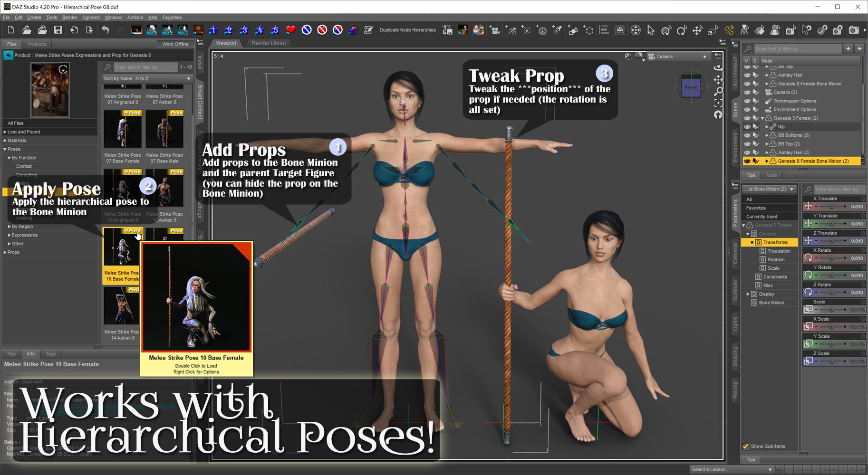Click the Reset view viewport control icon
The height and width of the screenshot is (475, 868).
click(718, 114)
